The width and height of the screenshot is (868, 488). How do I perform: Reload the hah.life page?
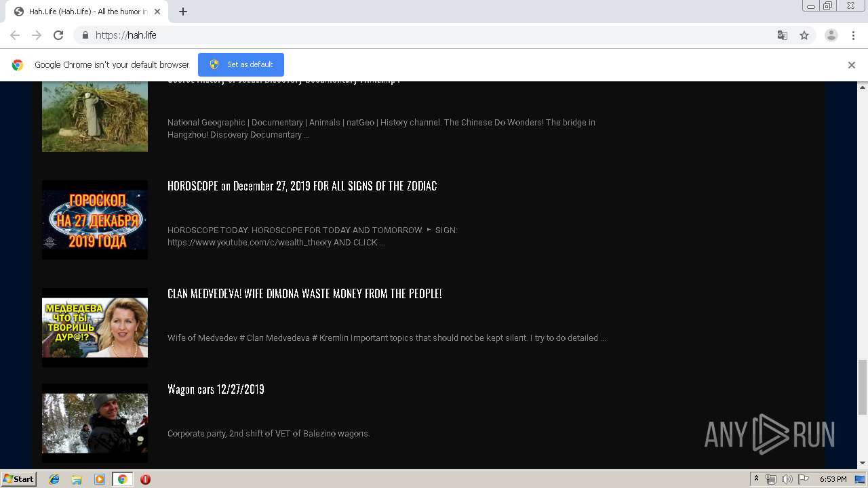(58, 35)
